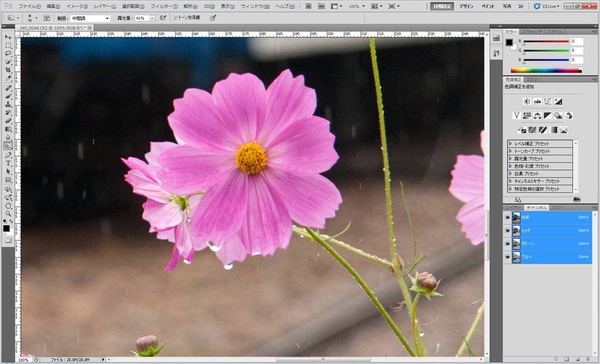
Task: Click the red R slider track
Action: pyautogui.click(x=546, y=42)
